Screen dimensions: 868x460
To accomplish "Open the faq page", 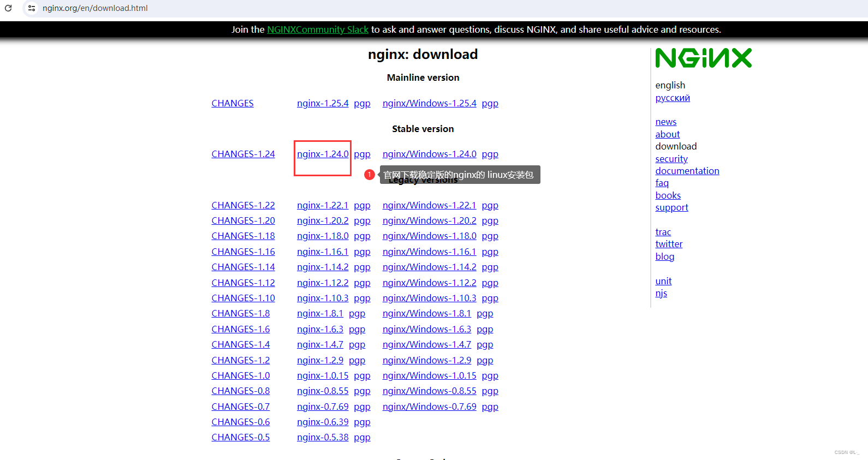I will point(662,183).
